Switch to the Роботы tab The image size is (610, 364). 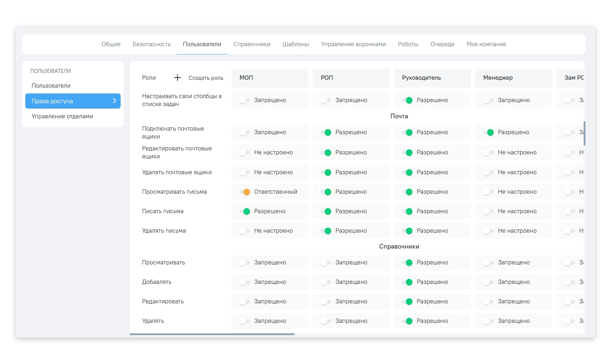408,44
